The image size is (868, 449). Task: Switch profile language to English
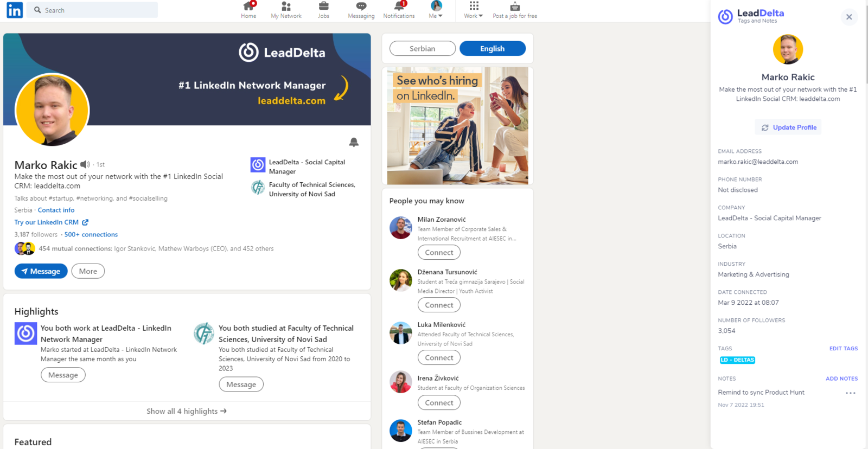[x=493, y=48]
